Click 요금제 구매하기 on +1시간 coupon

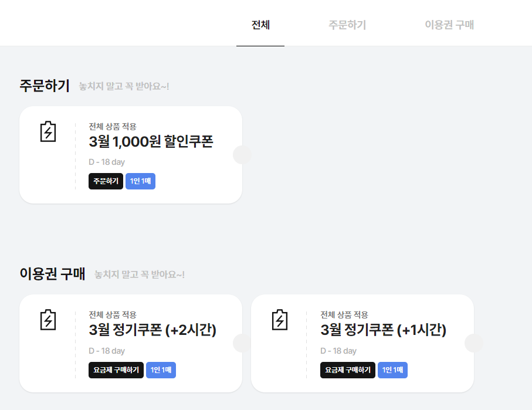348,370
